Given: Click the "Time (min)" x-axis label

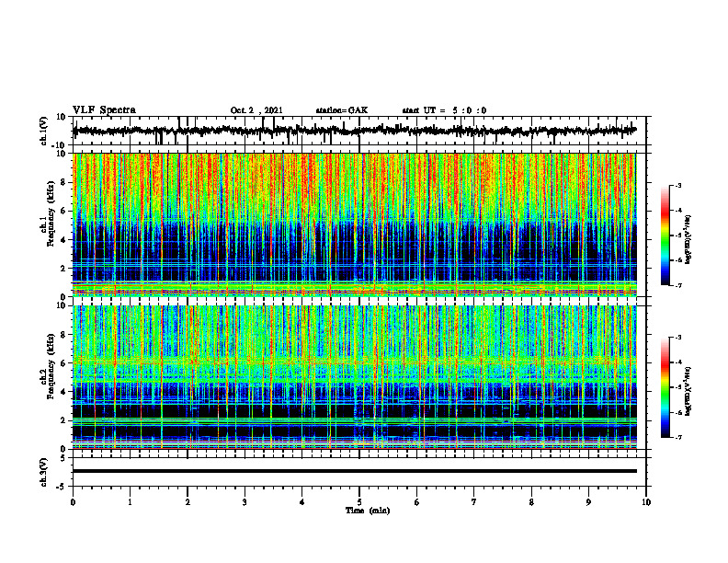Looking at the screenshot, I should tap(368, 511).
